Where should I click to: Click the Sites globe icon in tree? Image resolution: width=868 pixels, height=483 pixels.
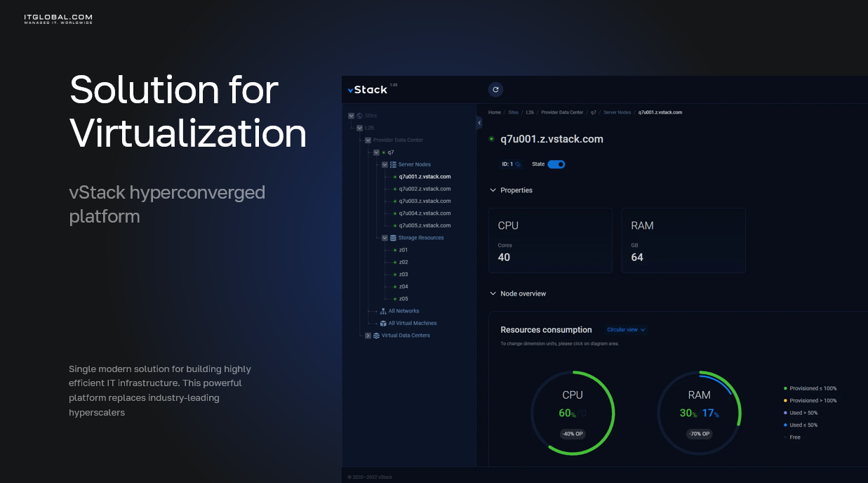point(359,116)
